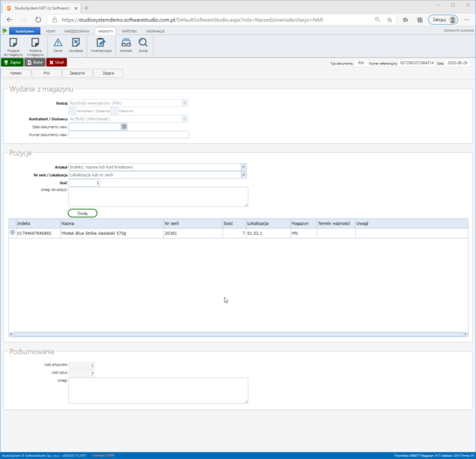Reload the page with refresh icon

38,20
